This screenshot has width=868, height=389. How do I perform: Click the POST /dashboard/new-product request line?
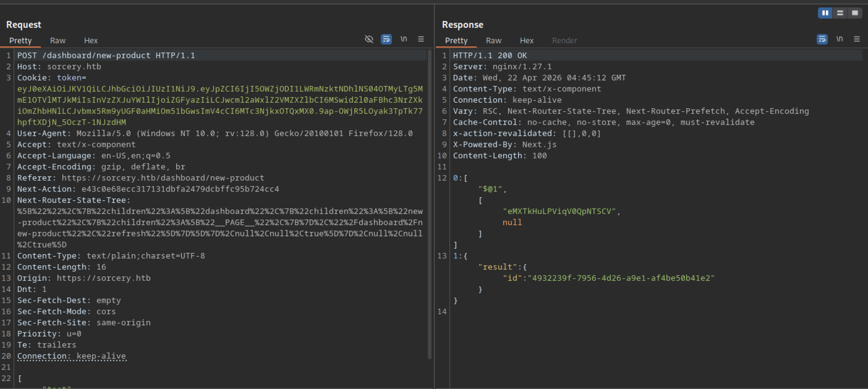coord(106,55)
